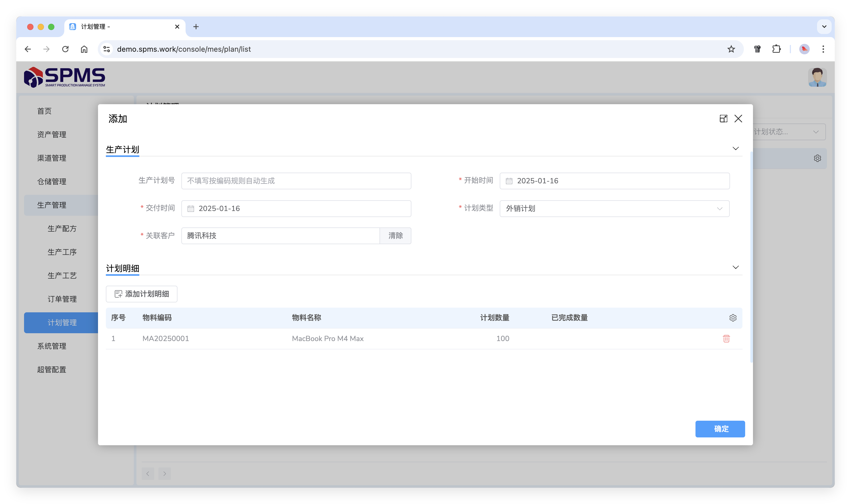Viewport: 851px width, 504px height.
Task: Open the user avatar menu
Action: 817,77
